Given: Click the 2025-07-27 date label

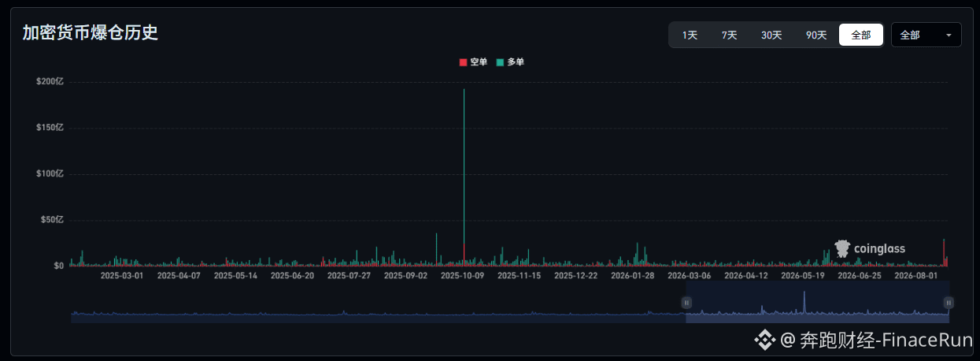Looking at the screenshot, I should click(349, 276).
